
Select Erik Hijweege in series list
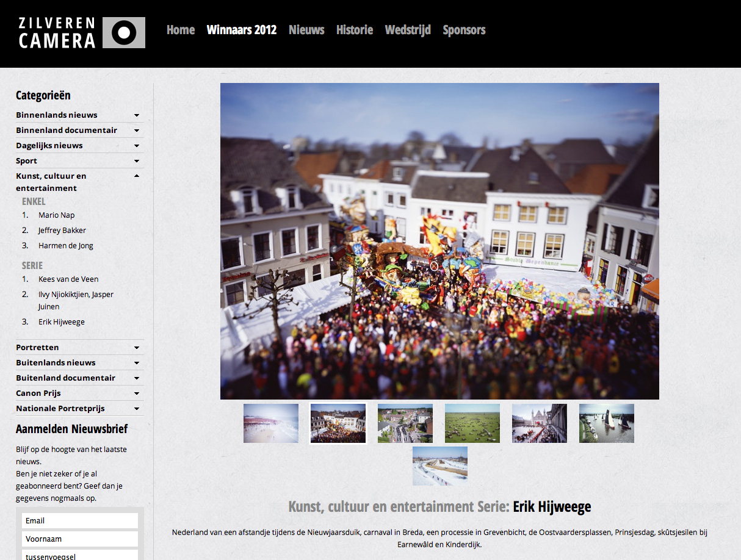61,322
